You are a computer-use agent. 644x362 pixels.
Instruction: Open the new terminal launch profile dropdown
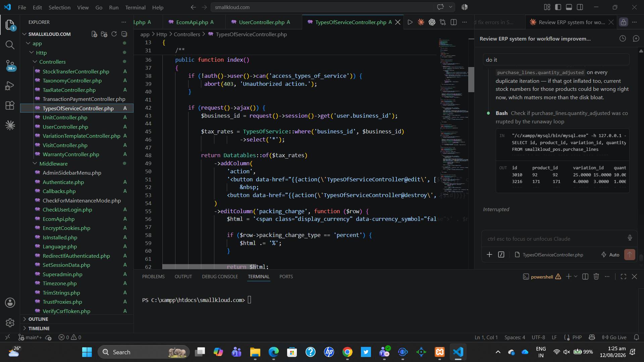[576, 277]
